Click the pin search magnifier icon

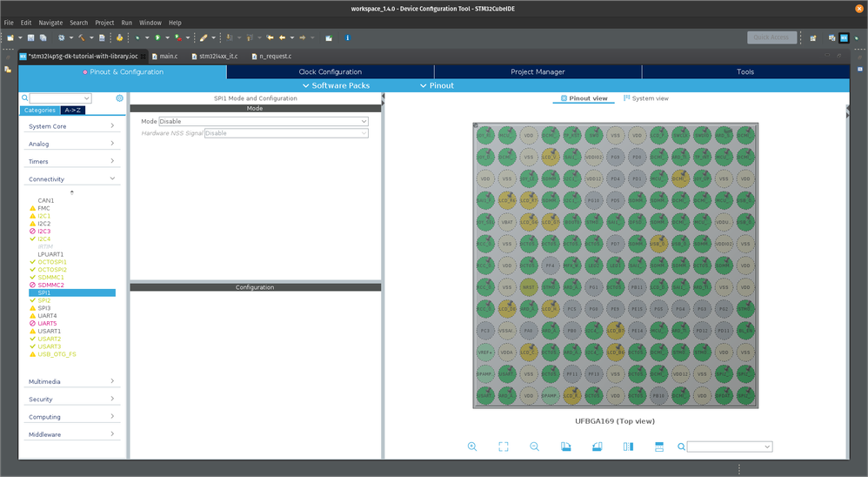coord(682,447)
